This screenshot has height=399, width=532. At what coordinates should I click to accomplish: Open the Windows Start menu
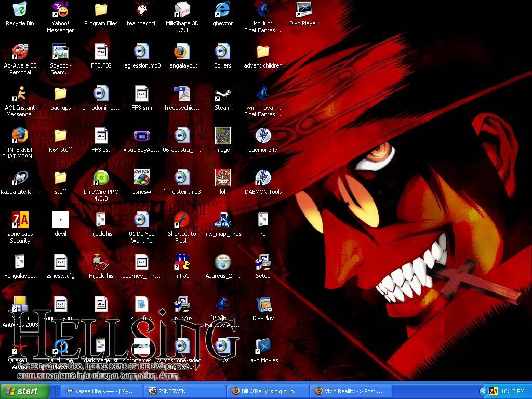click(x=25, y=391)
